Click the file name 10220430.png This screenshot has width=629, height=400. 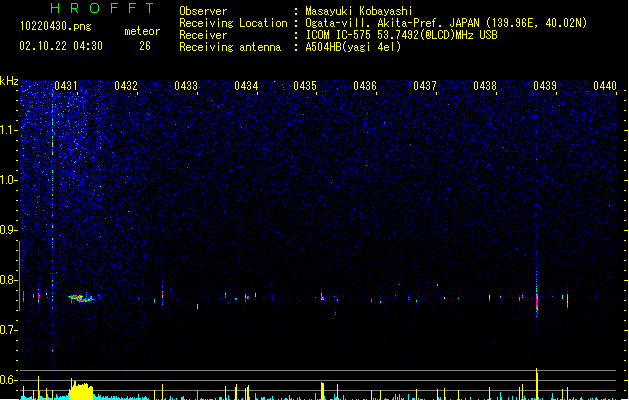tap(56, 26)
